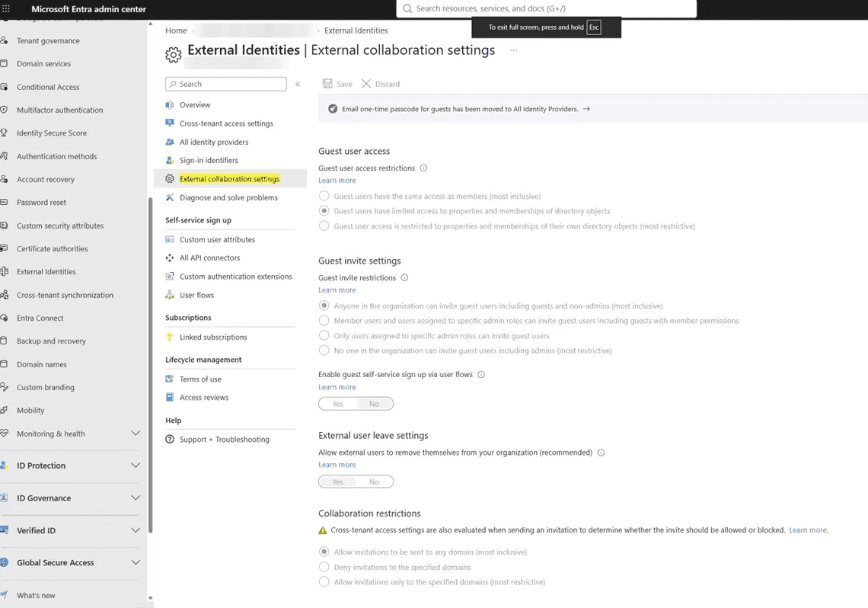Image resolution: width=868 pixels, height=608 pixels.
Task: Click Learn more under self-service sign up
Action: coord(337,387)
